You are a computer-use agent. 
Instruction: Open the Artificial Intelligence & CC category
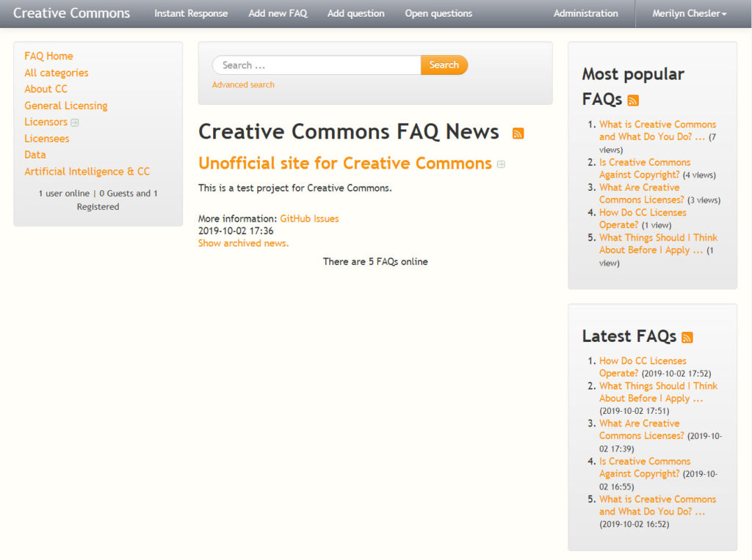click(x=87, y=172)
